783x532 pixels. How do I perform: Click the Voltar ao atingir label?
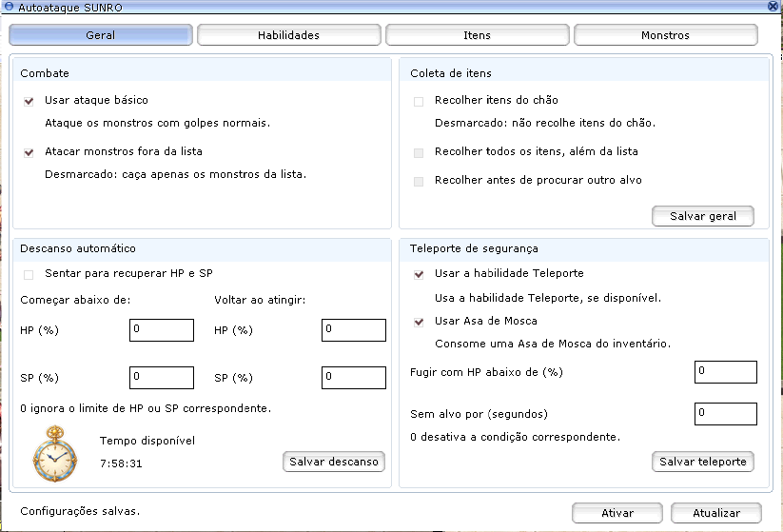260,300
